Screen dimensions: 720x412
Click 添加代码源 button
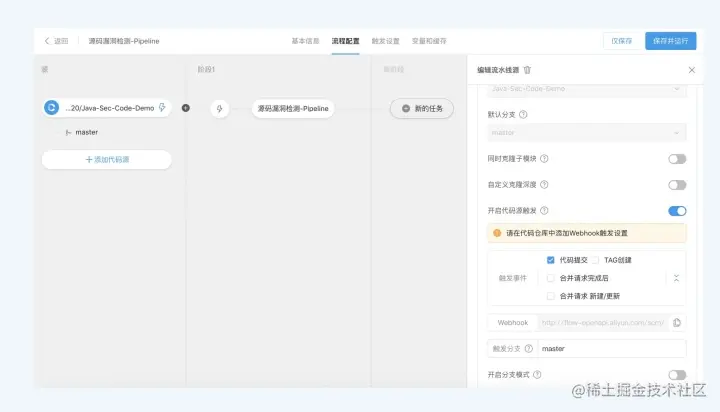pyautogui.click(x=107, y=159)
